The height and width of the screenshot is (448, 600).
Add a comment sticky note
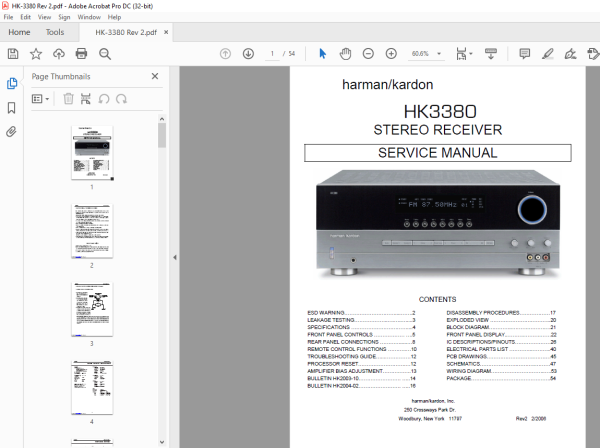525,54
